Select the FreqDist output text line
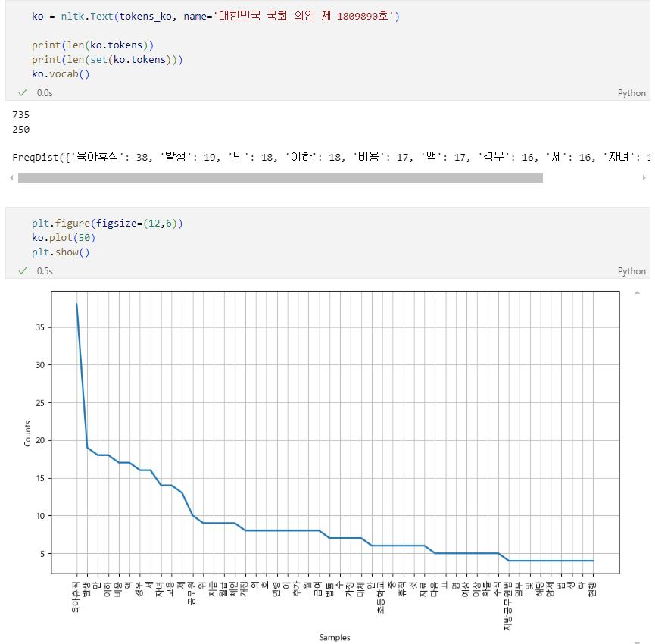The image size is (655, 644). click(331, 157)
